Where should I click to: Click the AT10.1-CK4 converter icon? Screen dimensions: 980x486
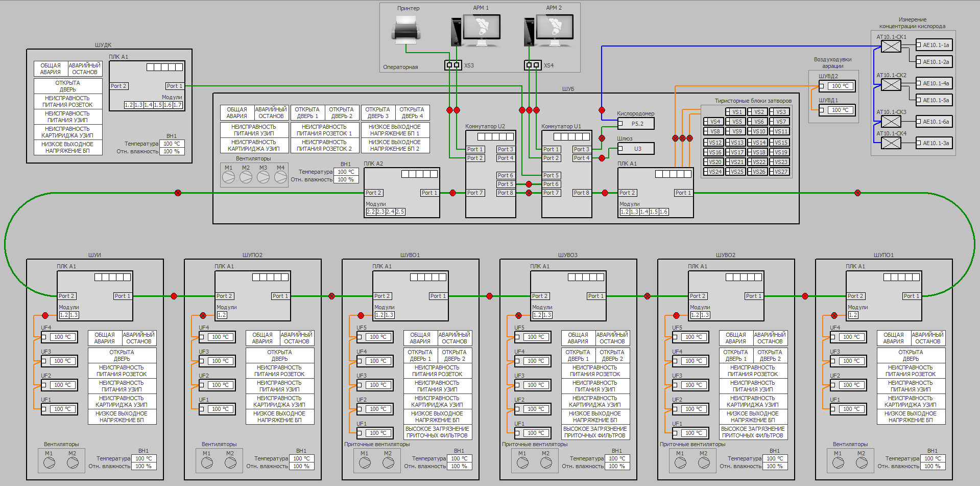(x=891, y=143)
